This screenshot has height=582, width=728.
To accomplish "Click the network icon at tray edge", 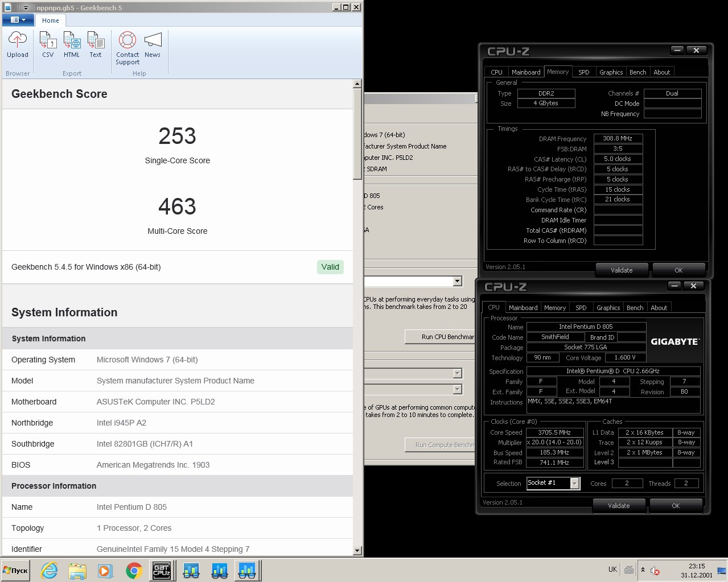I will [721, 570].
